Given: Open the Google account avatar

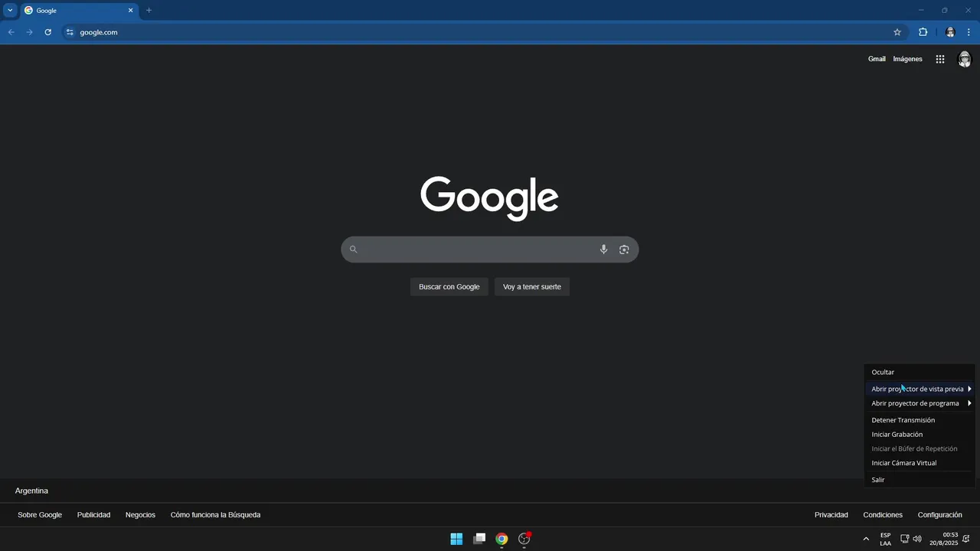Looking at the screenshot, I should coord(965,59).
